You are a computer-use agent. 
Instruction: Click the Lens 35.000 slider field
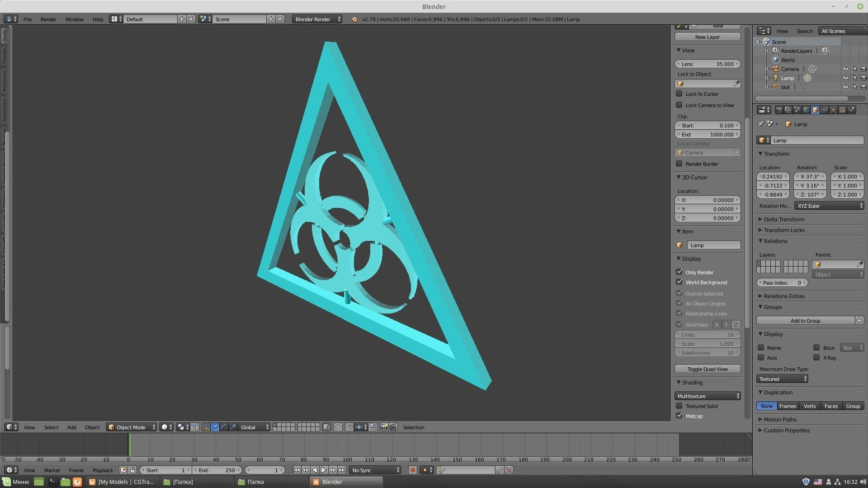708,64
